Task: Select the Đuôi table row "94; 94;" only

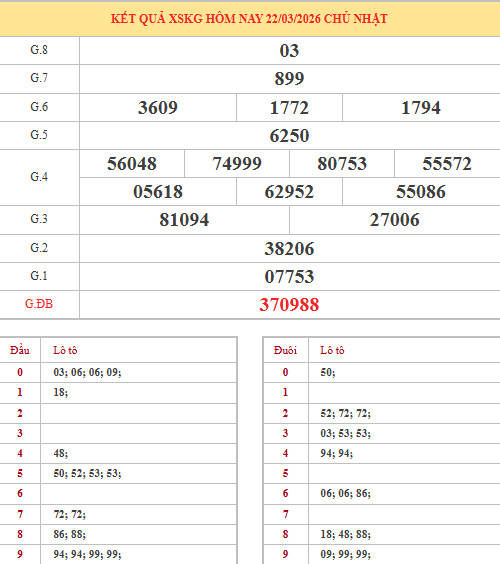Action: [x=337, y=453]
